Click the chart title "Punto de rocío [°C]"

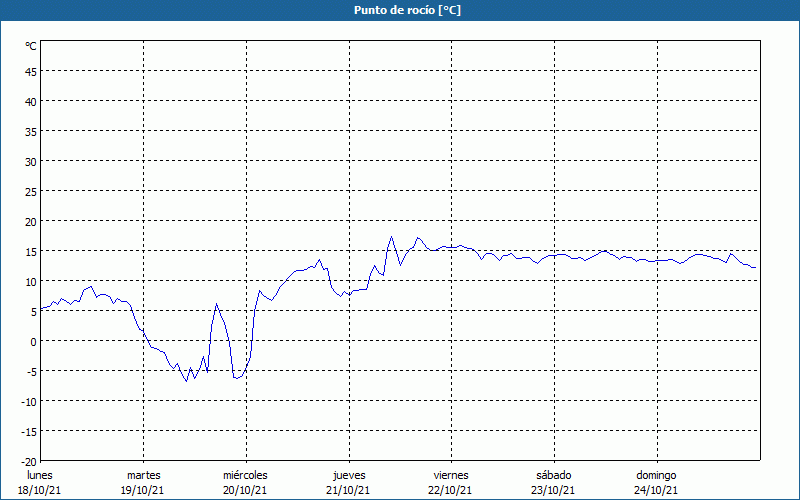400,10
